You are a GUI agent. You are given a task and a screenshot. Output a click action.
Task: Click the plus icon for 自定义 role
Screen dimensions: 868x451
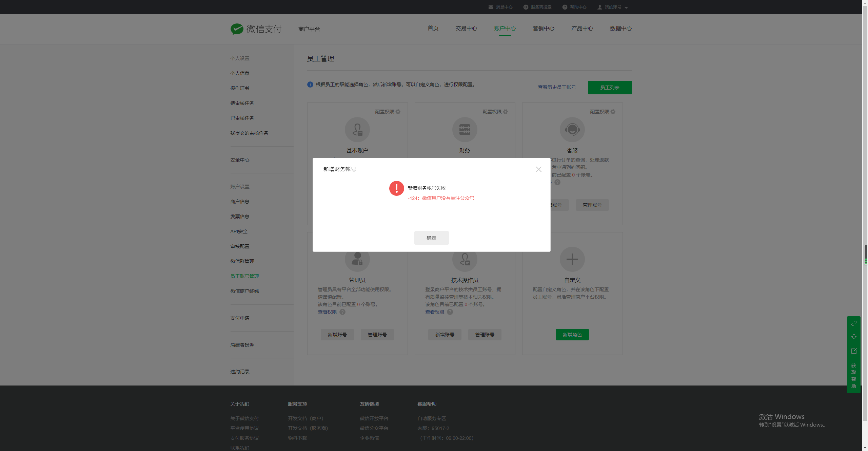tap(572, 259)
